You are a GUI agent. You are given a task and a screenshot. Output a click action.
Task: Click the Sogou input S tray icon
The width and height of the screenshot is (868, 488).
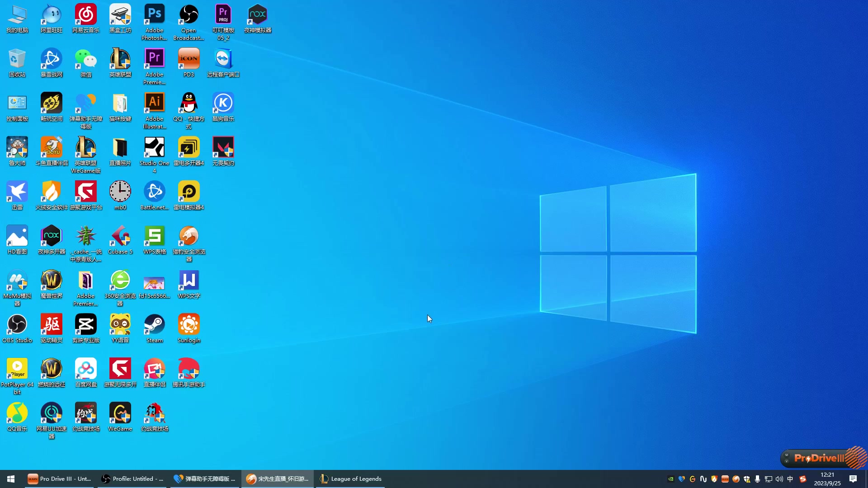pyautogui.click(x=803, y=479)
